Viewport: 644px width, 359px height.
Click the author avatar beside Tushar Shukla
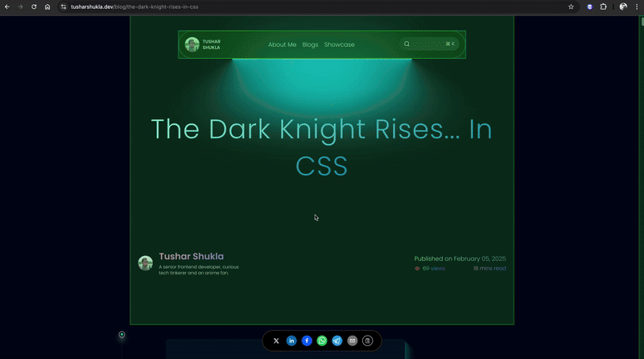pos(146,263)
